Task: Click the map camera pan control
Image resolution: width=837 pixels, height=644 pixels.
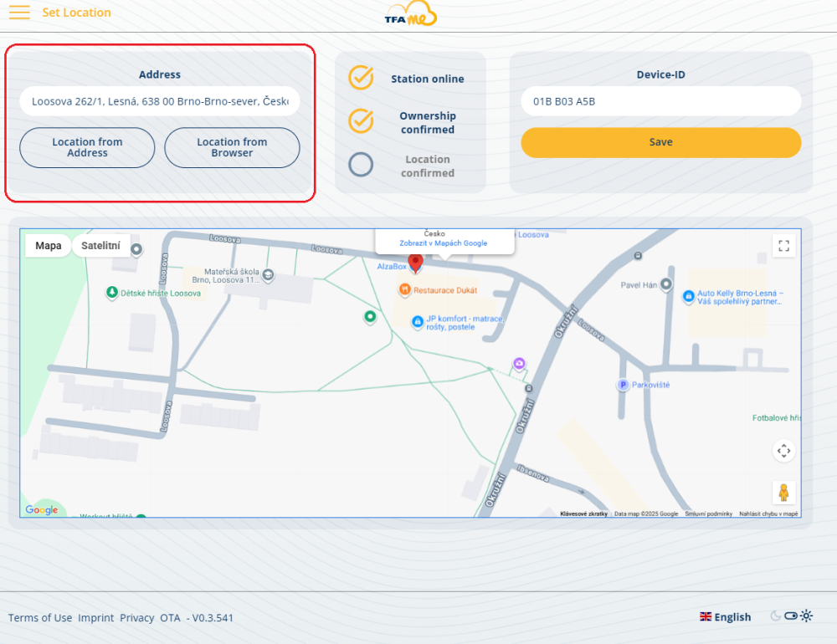Action: pos(783,451)
